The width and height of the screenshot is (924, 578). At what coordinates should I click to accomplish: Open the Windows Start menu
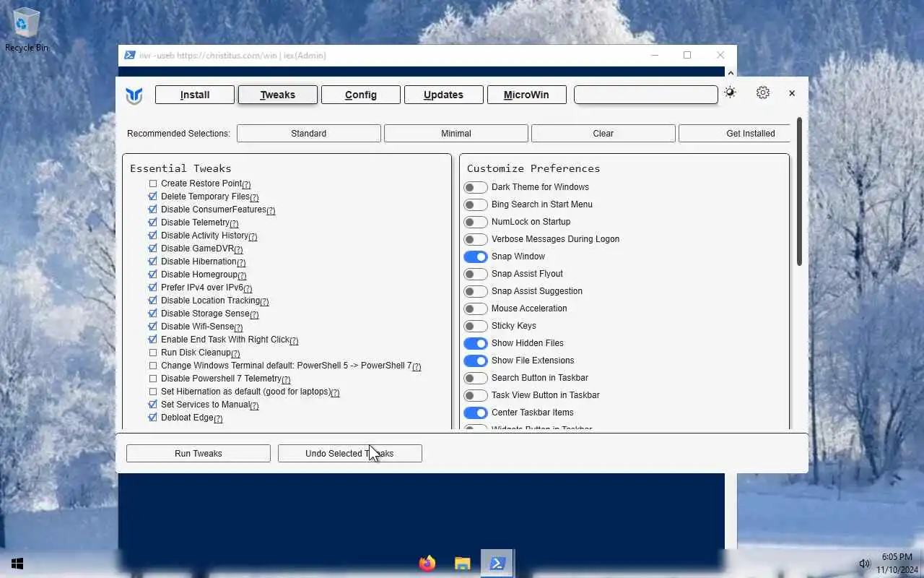[17, 564]
